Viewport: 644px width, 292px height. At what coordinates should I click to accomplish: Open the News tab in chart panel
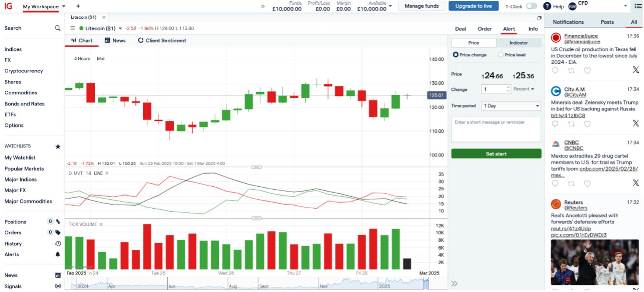[115, 41]
